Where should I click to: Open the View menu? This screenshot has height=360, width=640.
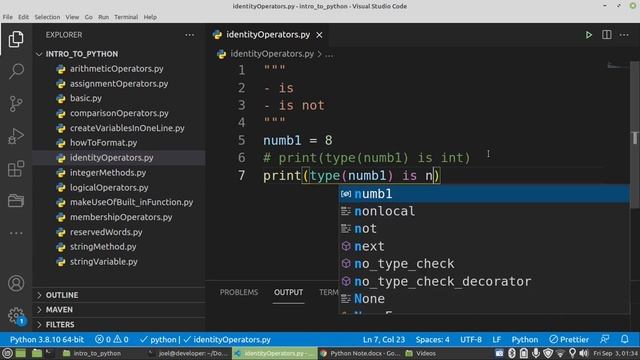tap(72, 17)
